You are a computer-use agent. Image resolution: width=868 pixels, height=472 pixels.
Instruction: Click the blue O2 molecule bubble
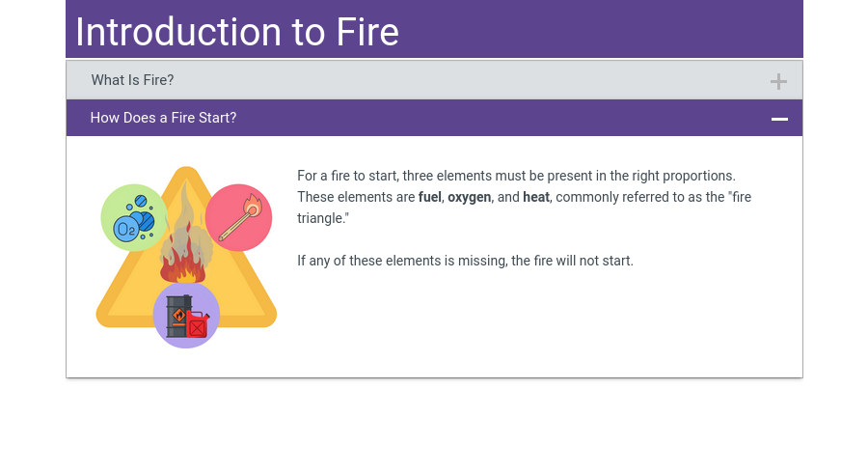coord(125,229)
